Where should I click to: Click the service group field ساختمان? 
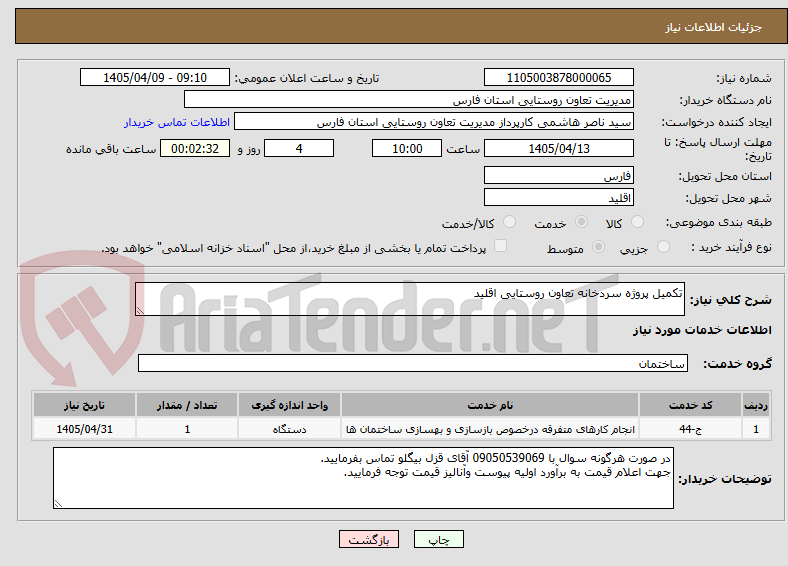click(x=413, y=363)
